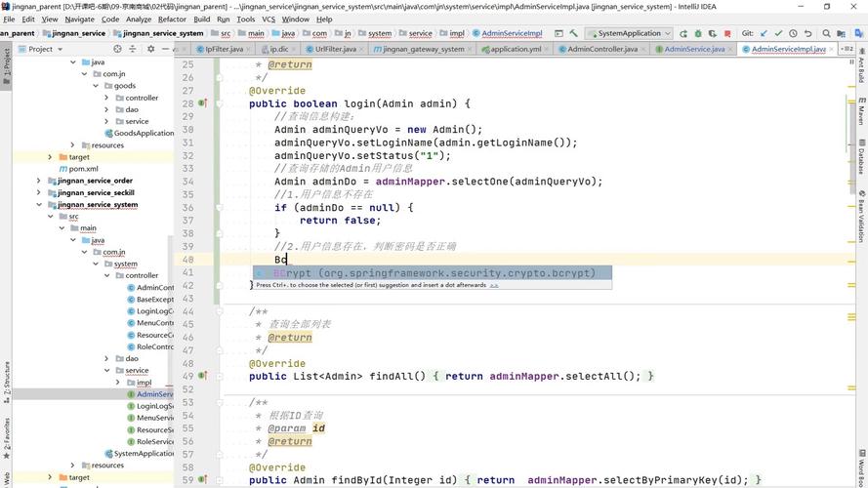Switch to AdminController.java tab
This screenshot has height=488, width=868.
point(601,49)
